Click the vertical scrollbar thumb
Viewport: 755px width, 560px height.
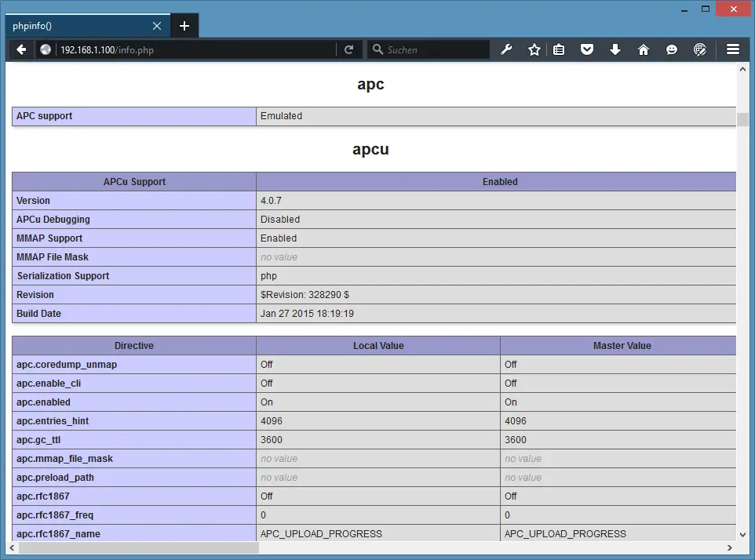click(742, 119)
